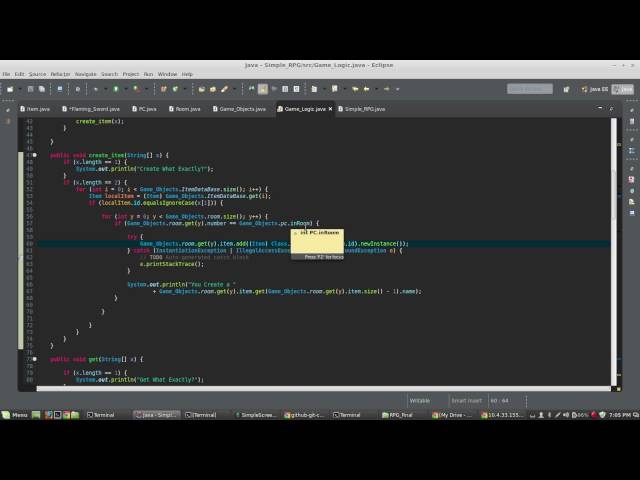The image size is (640, 480).
Task: Click the Open Type toolbar icon
Action: tap(202, 89)
